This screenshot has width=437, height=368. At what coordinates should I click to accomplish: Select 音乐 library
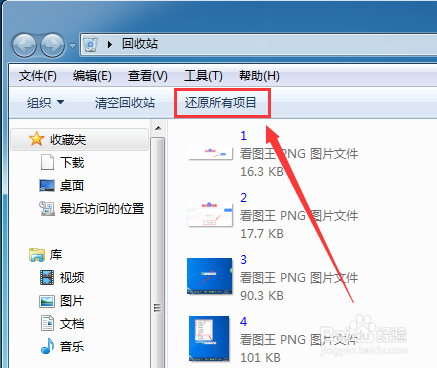point(72,347)
